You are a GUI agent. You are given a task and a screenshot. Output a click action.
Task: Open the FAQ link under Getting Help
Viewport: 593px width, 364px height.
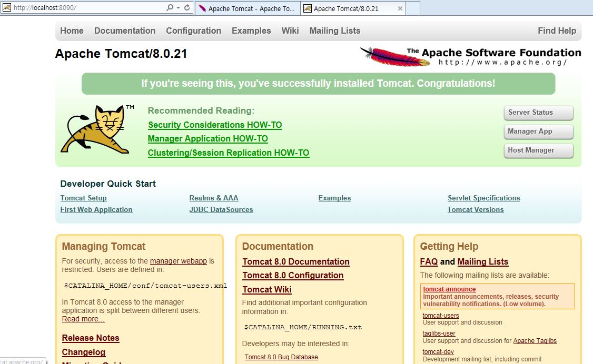click(429, 261)
